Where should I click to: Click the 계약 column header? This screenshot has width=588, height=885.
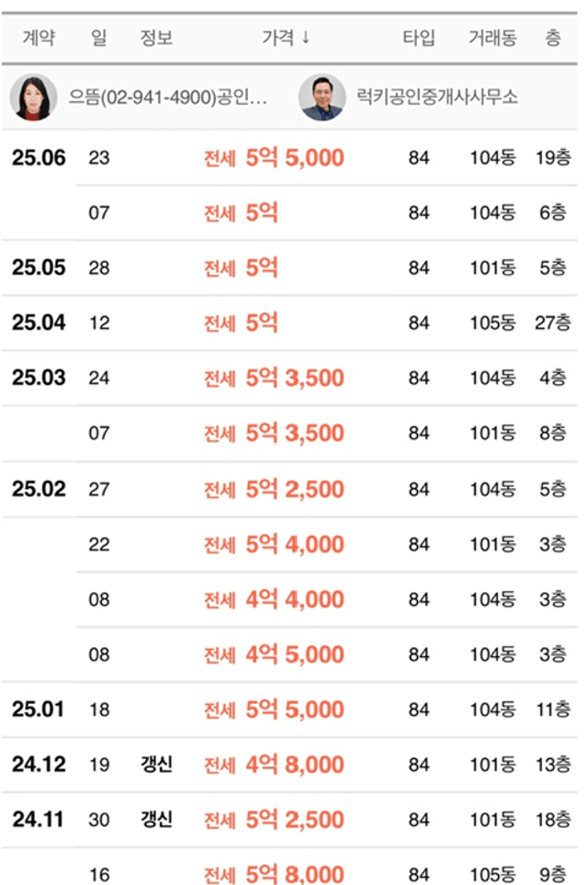pyautogui.click(x=39, y=38)
